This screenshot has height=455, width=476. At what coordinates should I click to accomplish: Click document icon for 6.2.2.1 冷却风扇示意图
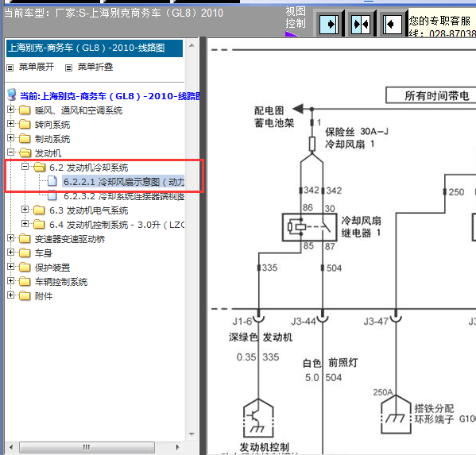click(x=52, y=181)
